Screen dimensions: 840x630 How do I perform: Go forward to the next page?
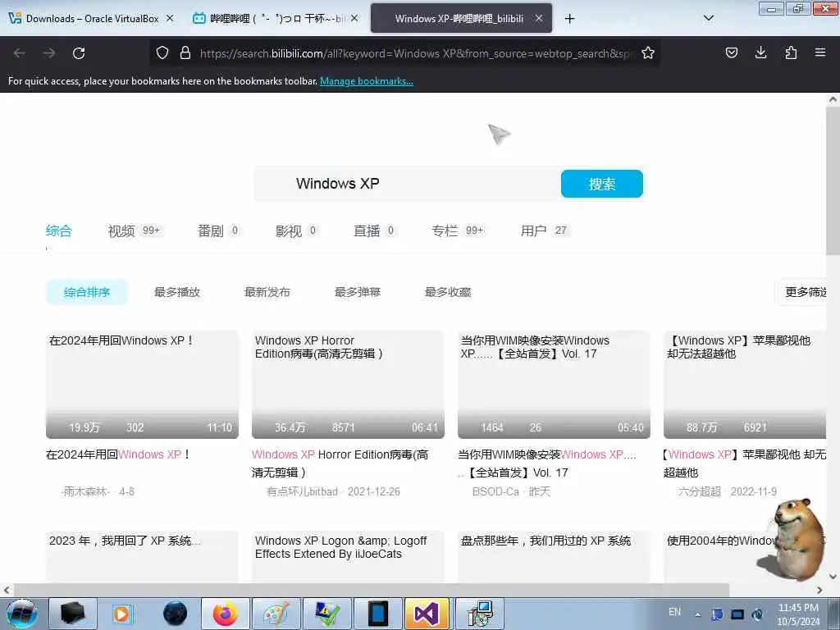(49, 53)
